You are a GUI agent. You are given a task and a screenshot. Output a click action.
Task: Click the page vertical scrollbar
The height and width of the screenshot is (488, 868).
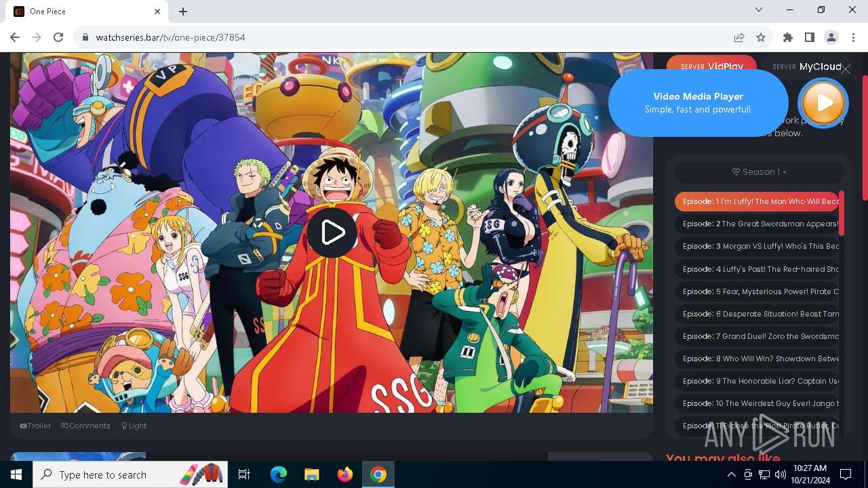tap(865, 138)
